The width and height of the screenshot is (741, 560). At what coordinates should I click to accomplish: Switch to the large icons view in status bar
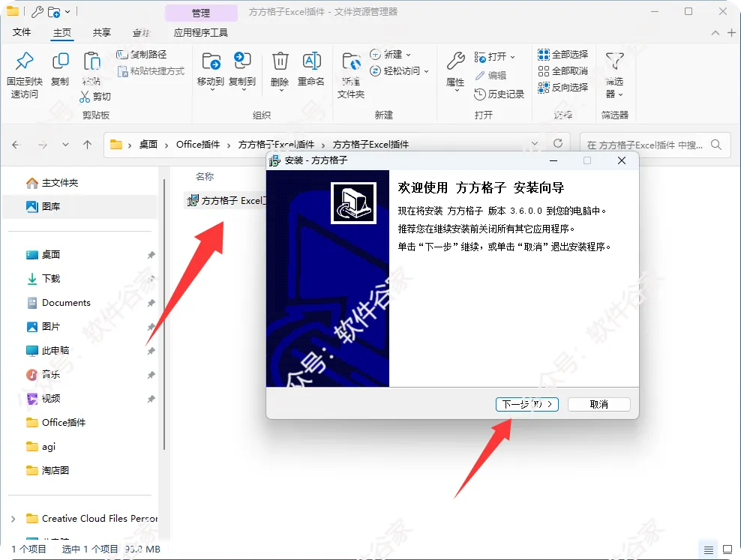727,550
